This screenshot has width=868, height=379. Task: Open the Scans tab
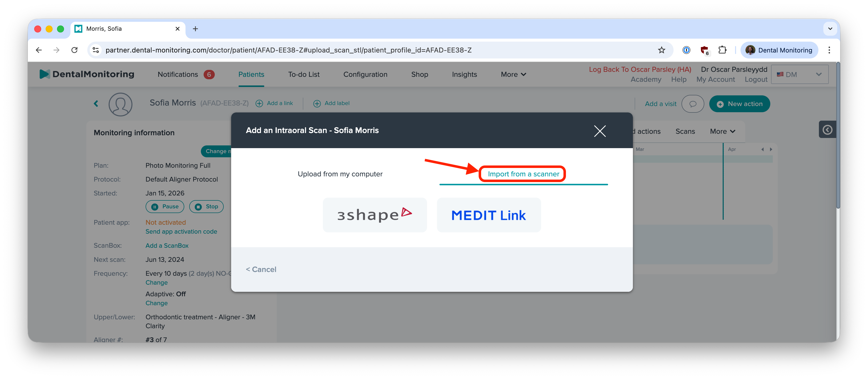pyautogui.click(x=685, y=132)
